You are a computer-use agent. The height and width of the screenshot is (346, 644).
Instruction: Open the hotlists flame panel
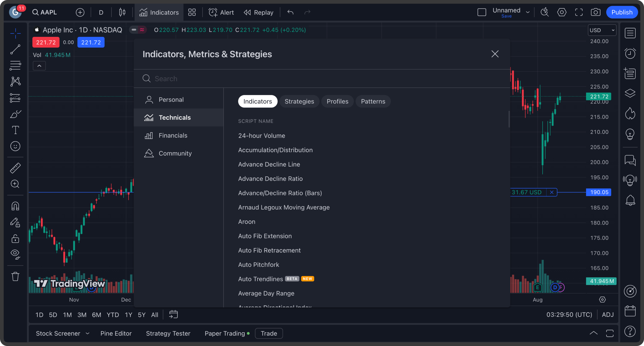tap(630, 113)
